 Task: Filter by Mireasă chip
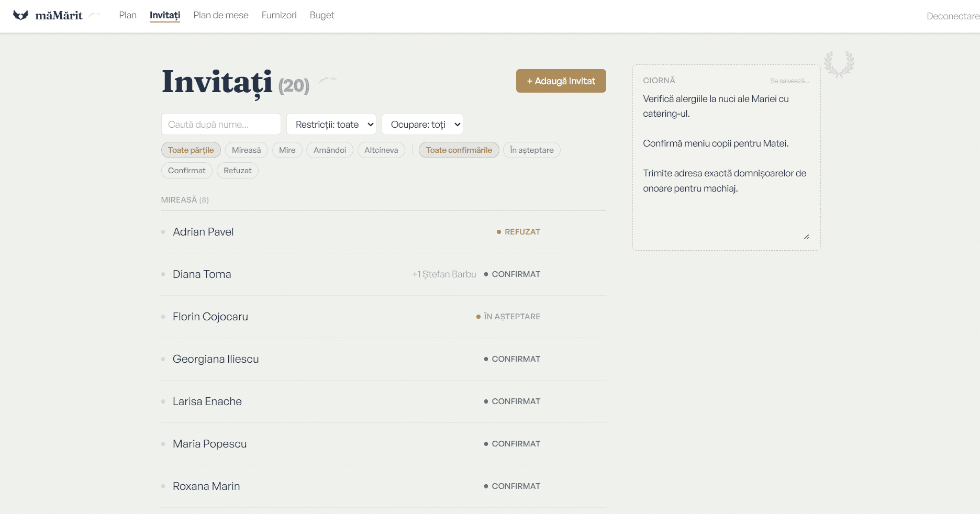246,150
